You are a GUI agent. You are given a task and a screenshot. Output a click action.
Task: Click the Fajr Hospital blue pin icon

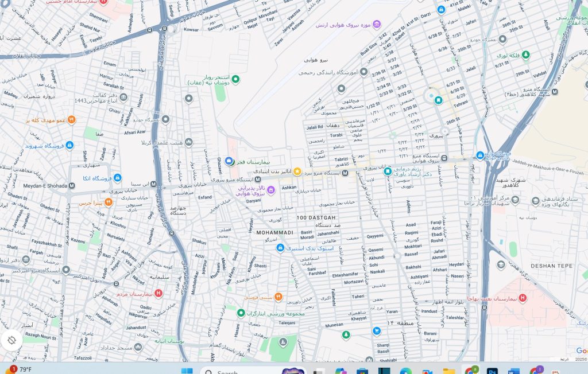pyautogui.click(x=229, y=162)
